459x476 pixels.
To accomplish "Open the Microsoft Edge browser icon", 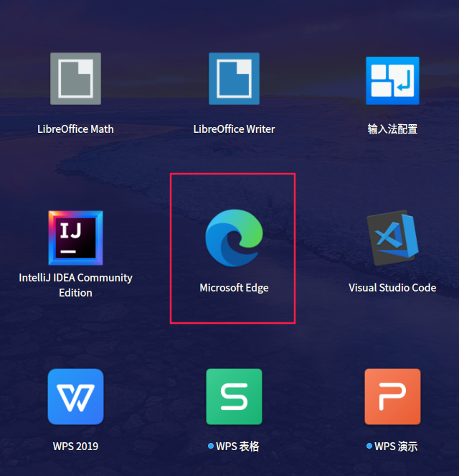I will click(x=234, y=238).
